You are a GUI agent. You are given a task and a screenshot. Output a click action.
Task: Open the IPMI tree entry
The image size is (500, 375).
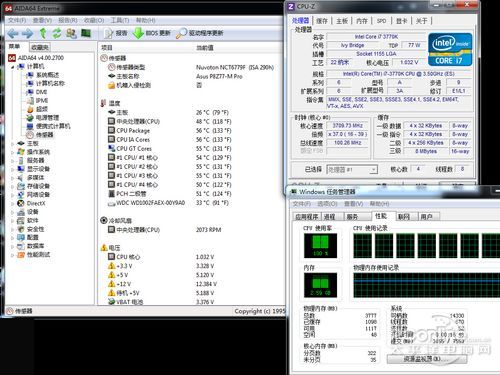click(38, 100)
